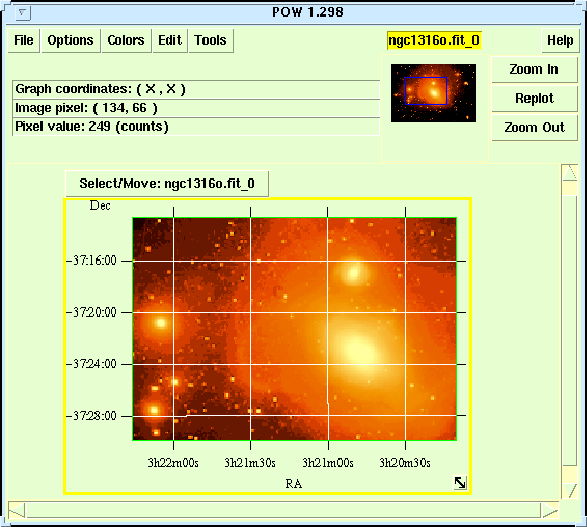
Task: Click the 3h20m30s RA axis label
Action: (405, 463)
